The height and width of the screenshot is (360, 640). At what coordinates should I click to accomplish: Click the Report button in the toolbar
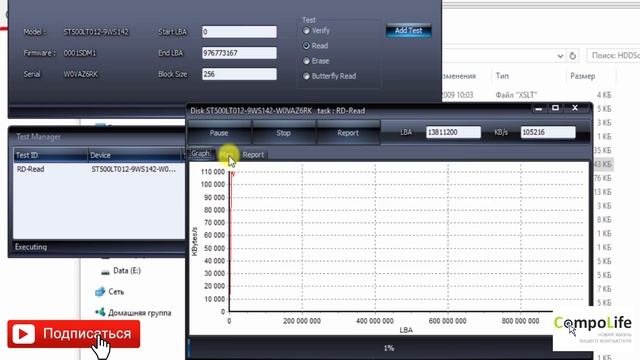pyautogui.click(x=348, y=133)
